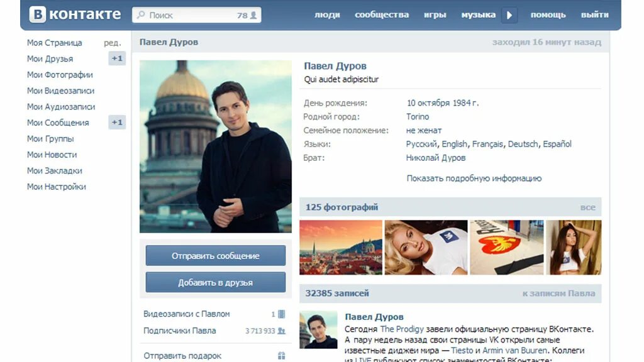Open the red heart logo photo thumbnail
644x362 pixels.
click(506, 247)
